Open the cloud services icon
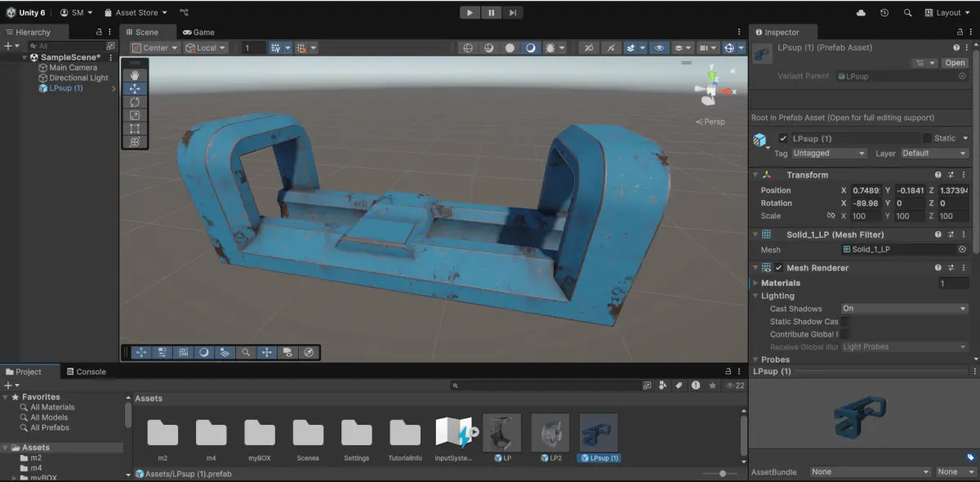The height and width of the screenshot is (482, 980). [x=861, y=12]
